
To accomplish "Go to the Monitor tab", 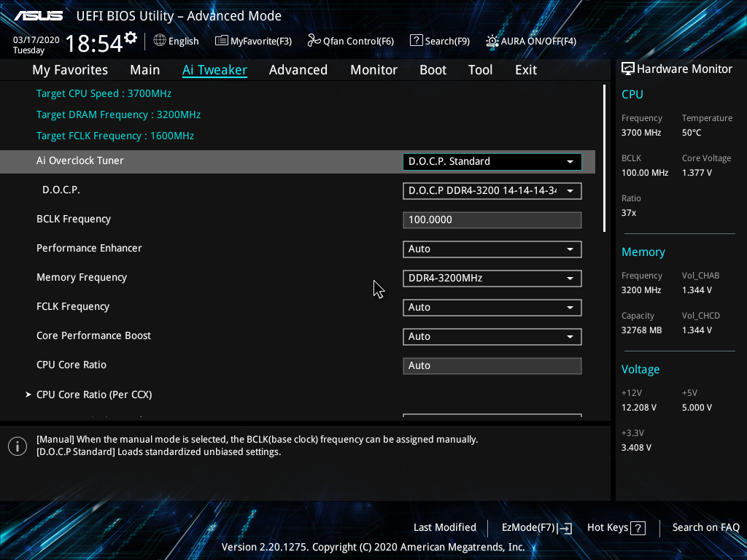I will coord(373,70).
